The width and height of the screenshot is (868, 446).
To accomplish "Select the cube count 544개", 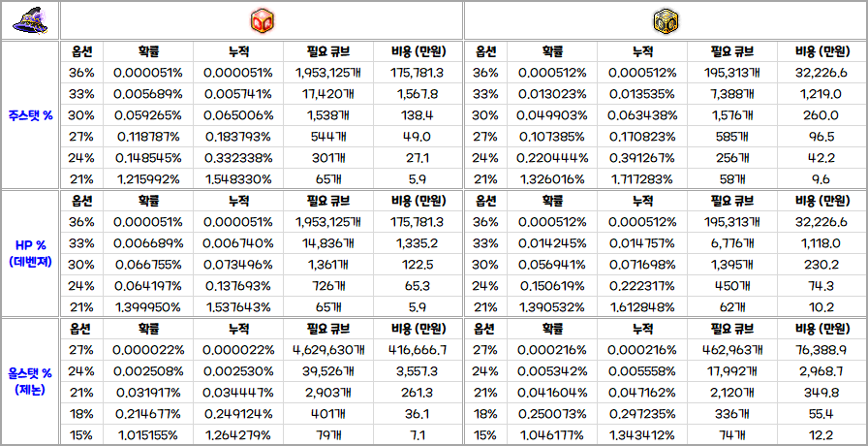I will pos(328,137).
